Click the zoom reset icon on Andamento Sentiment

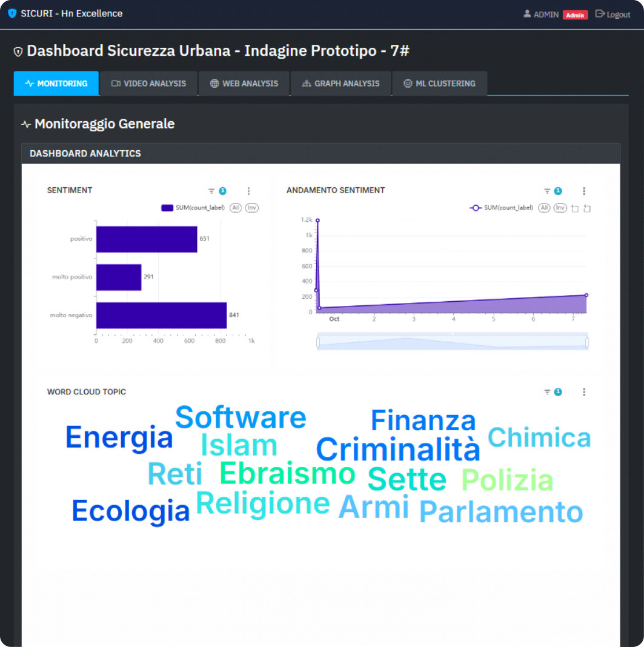(x=586, y=208)
